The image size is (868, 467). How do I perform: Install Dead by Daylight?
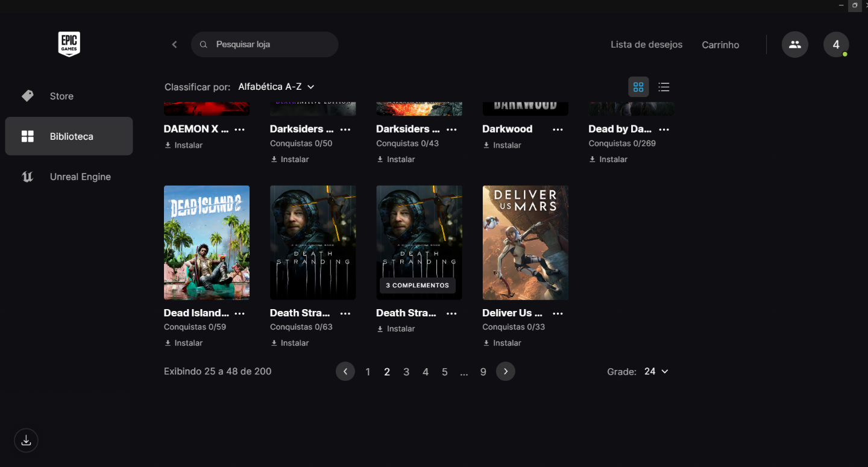tap(608, 160)
